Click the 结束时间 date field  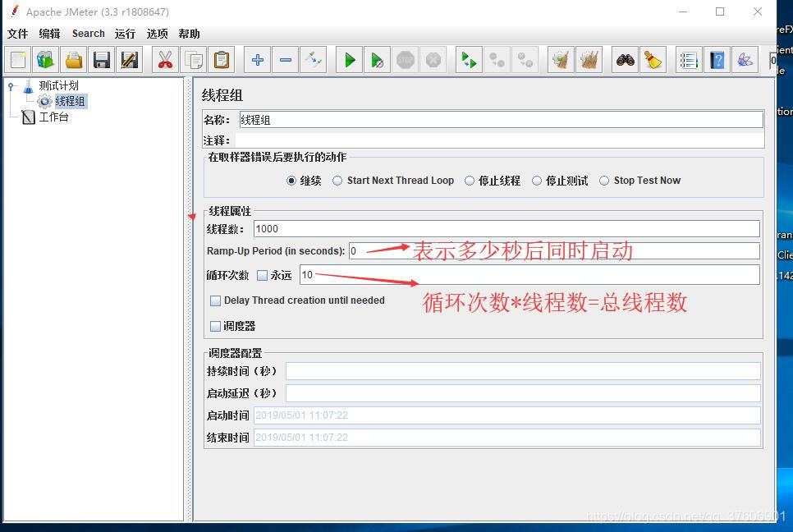507,438
